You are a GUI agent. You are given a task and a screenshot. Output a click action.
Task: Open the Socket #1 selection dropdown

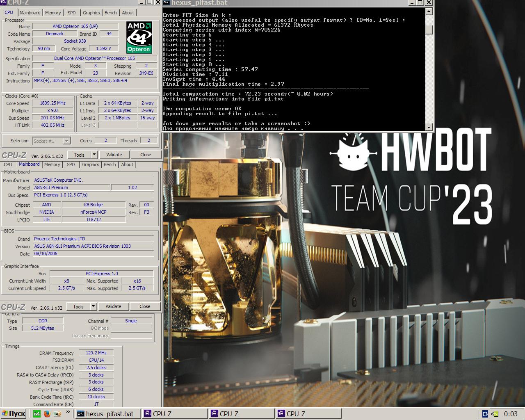coord(51,141)
